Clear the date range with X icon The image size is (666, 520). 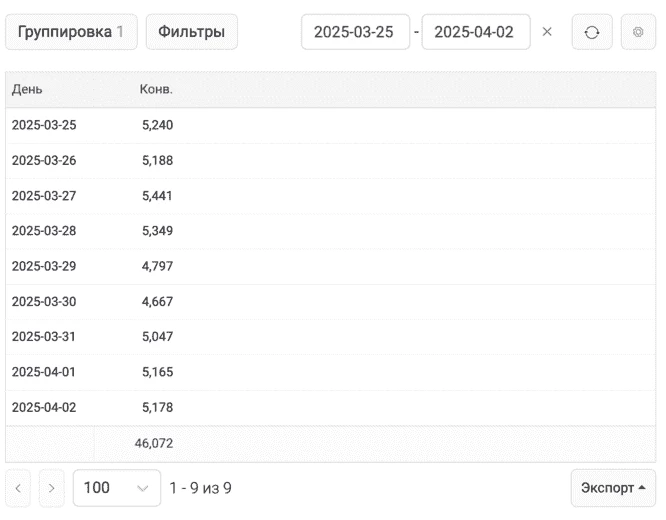pyautogui.click(x=547, y=32)
